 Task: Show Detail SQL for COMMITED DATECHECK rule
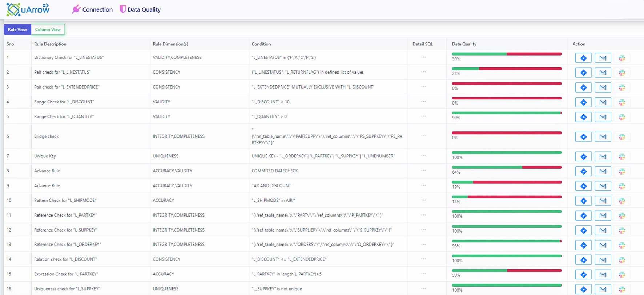pos(423,171)
